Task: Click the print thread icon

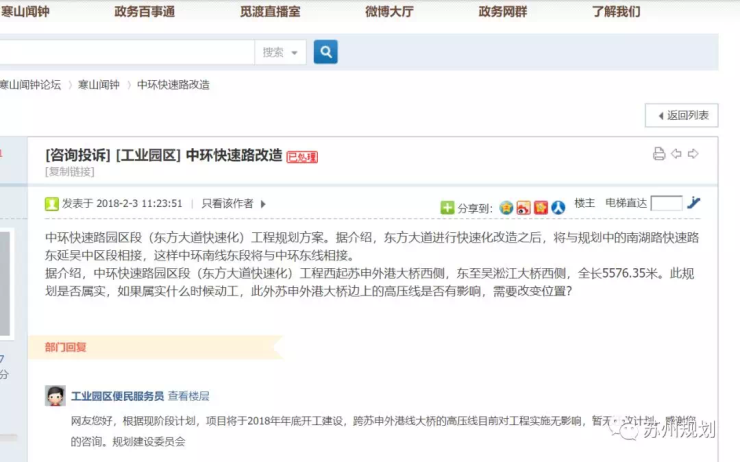Action: (x=659, y=154)
